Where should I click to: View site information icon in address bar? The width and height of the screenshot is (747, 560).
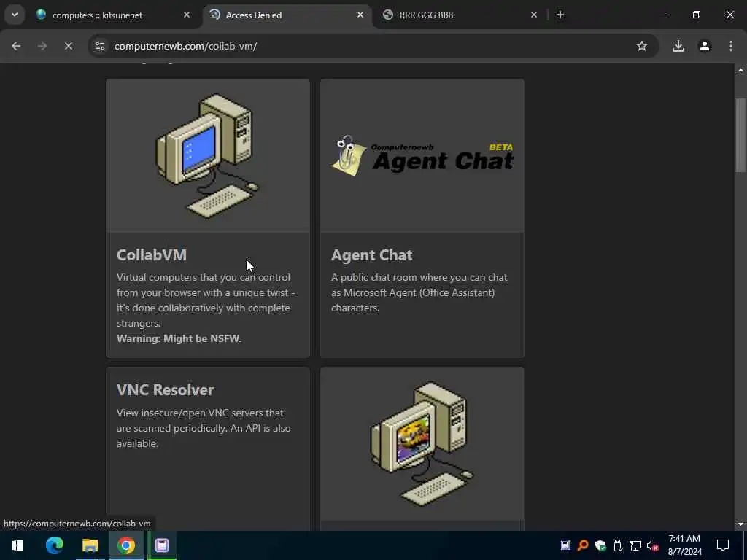point(99,46)
